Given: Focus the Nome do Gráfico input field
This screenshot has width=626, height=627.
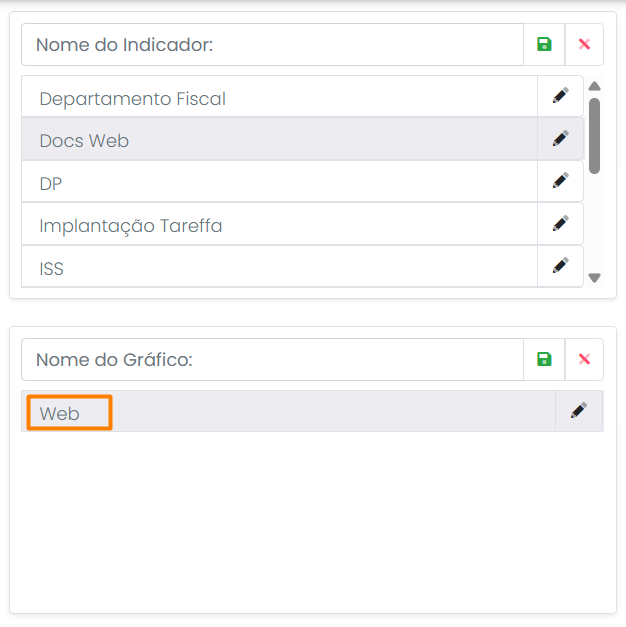Looking at the screenshot, I should [272, 359].
